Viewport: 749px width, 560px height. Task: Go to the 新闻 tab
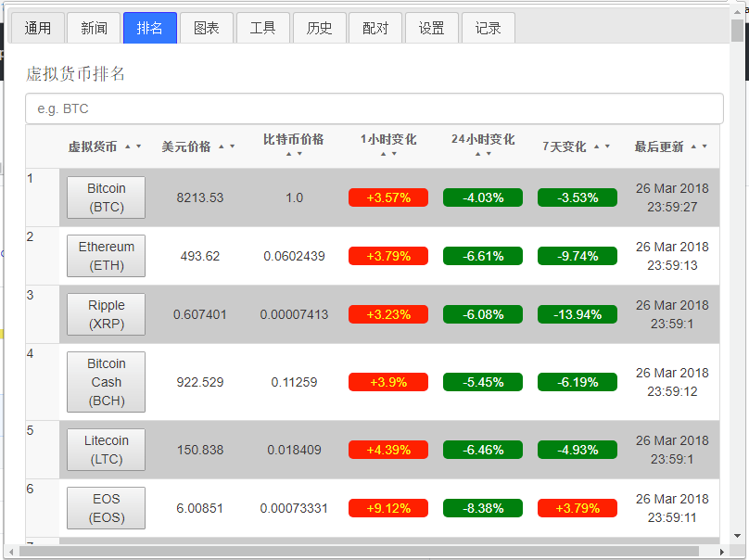tap(94, 28)
